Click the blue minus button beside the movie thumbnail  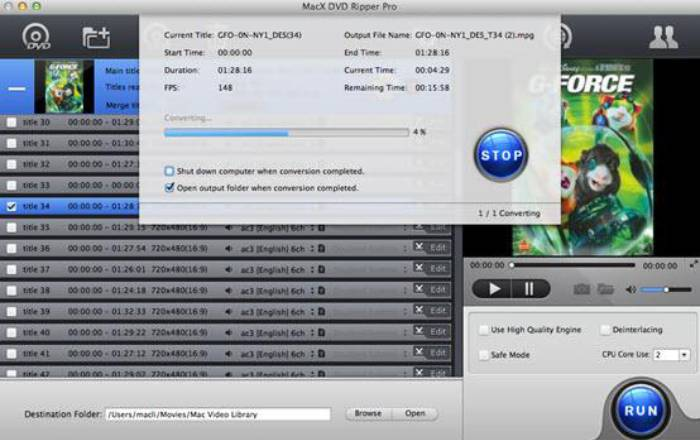pyautogui.click(x=17, y=88)
